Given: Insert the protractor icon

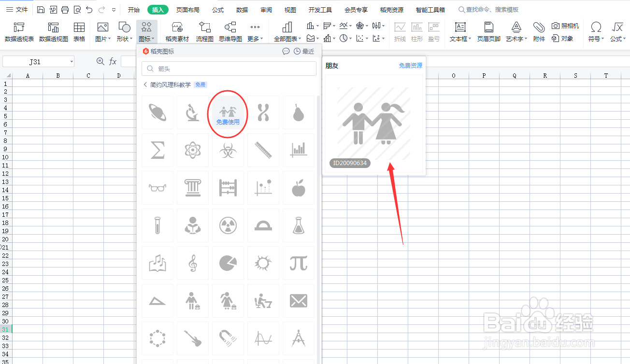Looking at the screenshot, I should pos(263,225).
